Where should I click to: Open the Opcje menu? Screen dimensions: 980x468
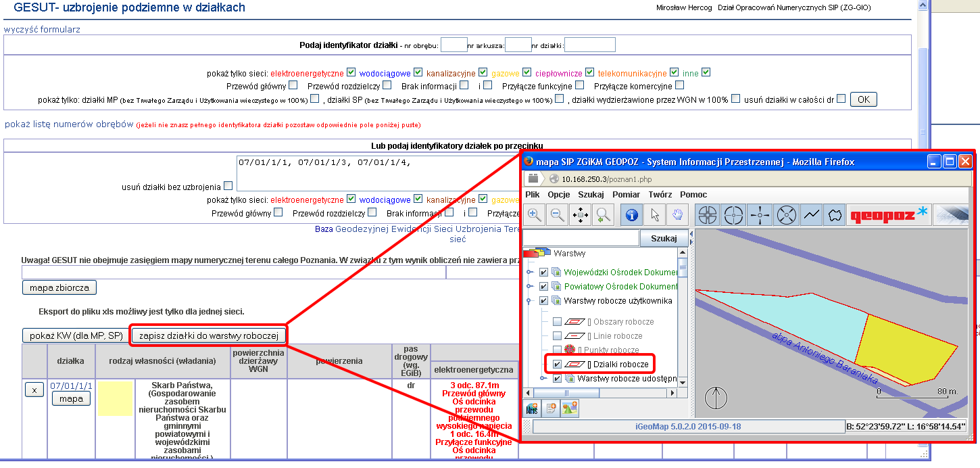[559, 195]
